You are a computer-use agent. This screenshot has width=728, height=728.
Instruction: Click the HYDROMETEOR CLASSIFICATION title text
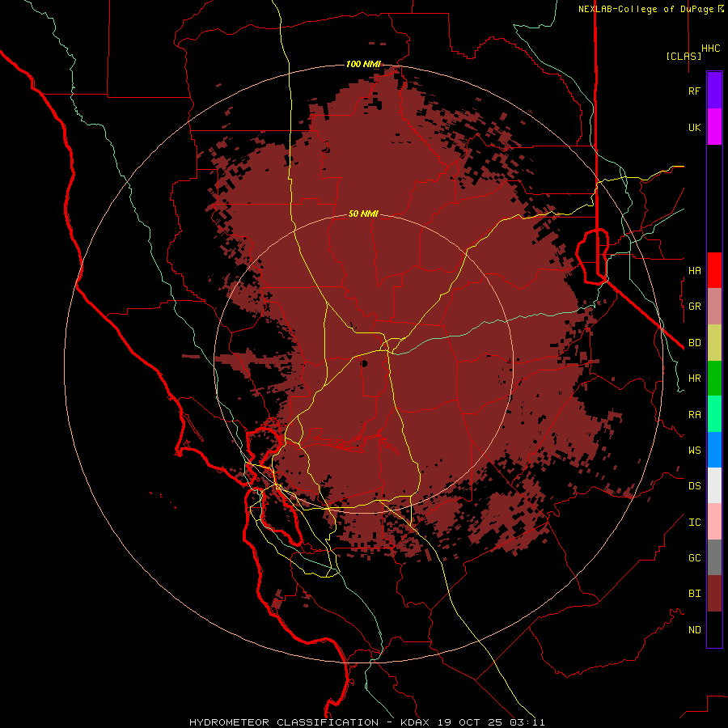click(284, 722)
